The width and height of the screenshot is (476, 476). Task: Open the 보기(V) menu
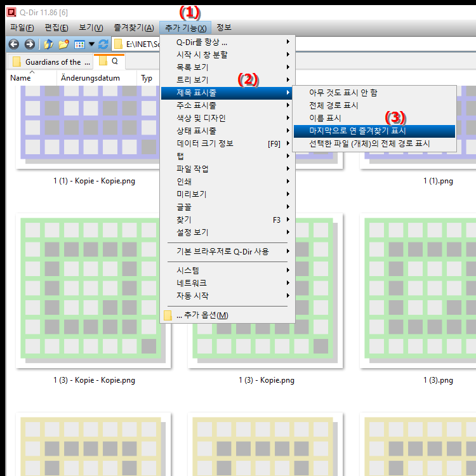[91, 28]
